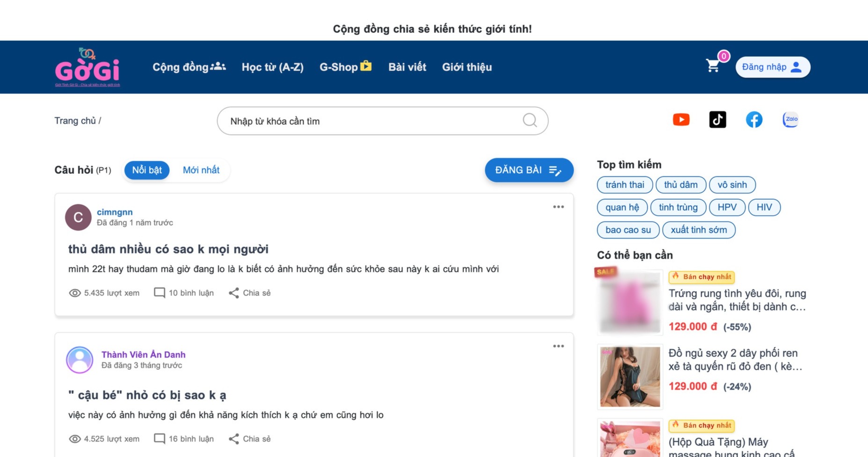
Task: Select the 'tránh thai' search tag
Action: 624,185
